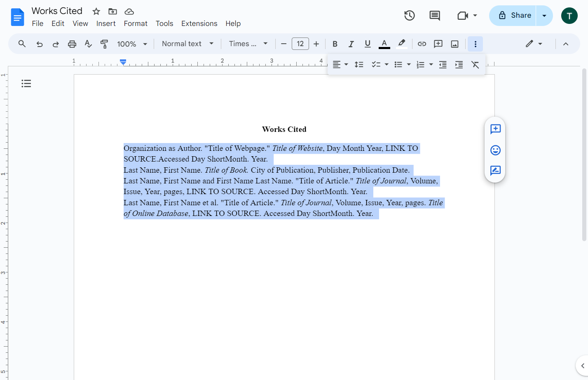Add a comment from toolbar
Viewport: 588px width, 380px height.
(x=438, y=44)
